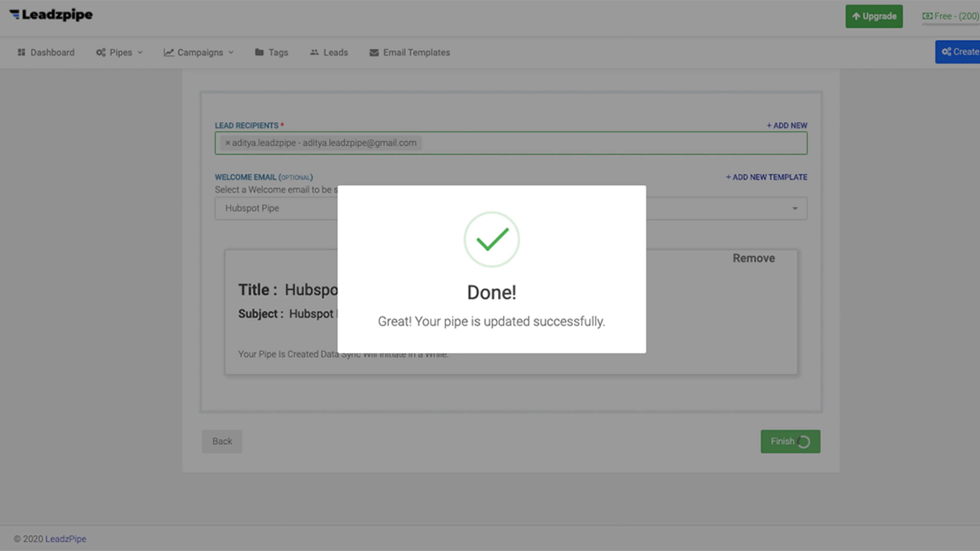Expand the Pipes menu chevron

pos(140,52)
